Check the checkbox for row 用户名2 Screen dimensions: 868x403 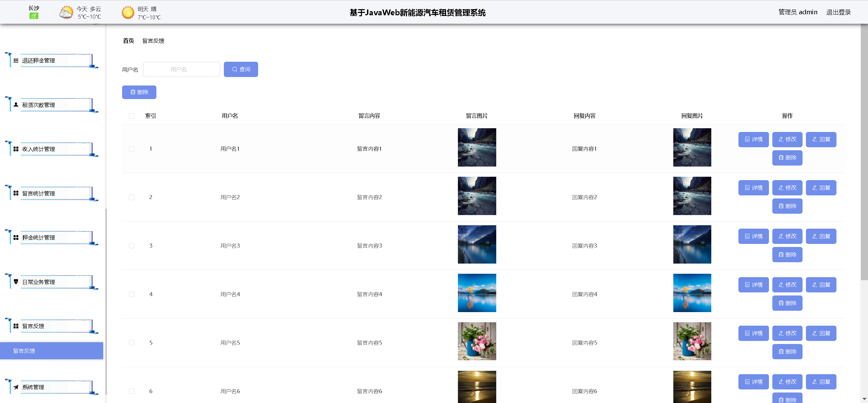[132, 197]
